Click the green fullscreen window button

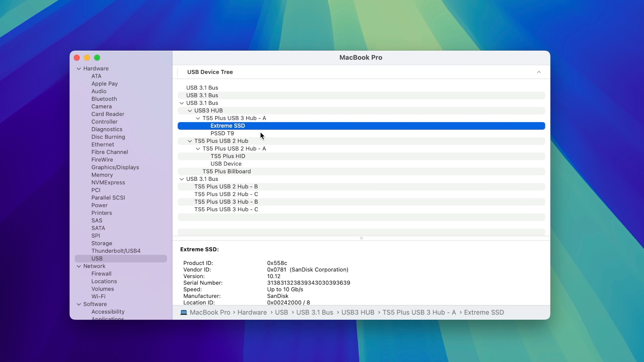pyautogui.click(x=97, y=58)
